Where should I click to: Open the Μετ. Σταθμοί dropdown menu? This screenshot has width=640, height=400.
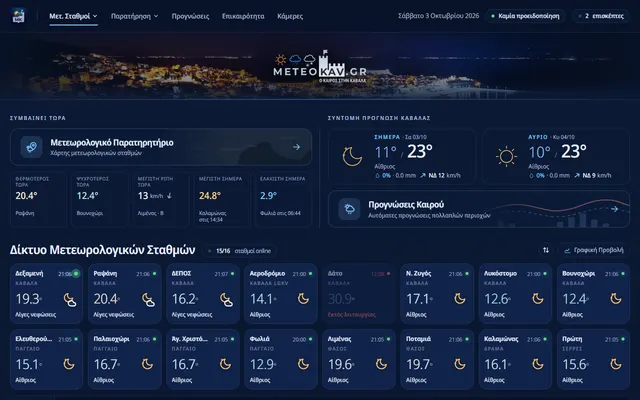pos(73,16)
